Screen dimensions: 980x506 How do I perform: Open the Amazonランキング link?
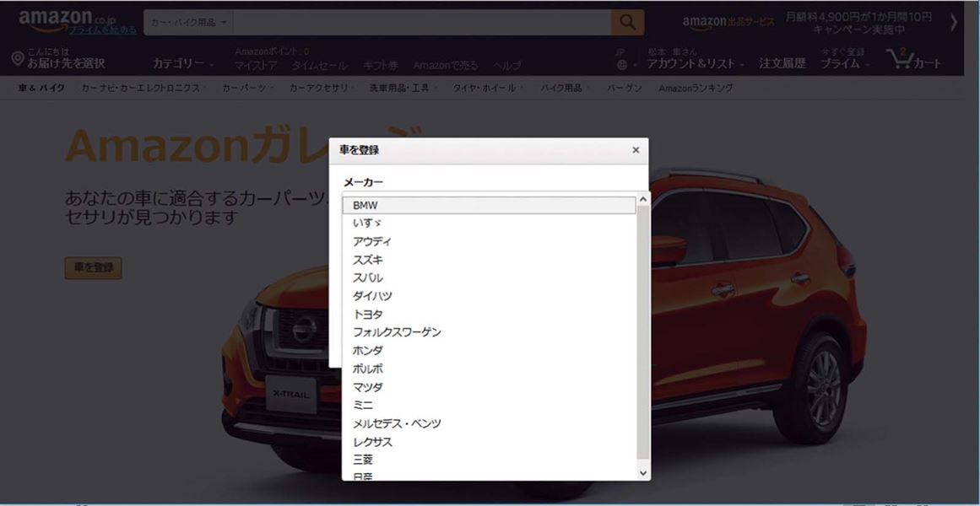click(696, 88)
